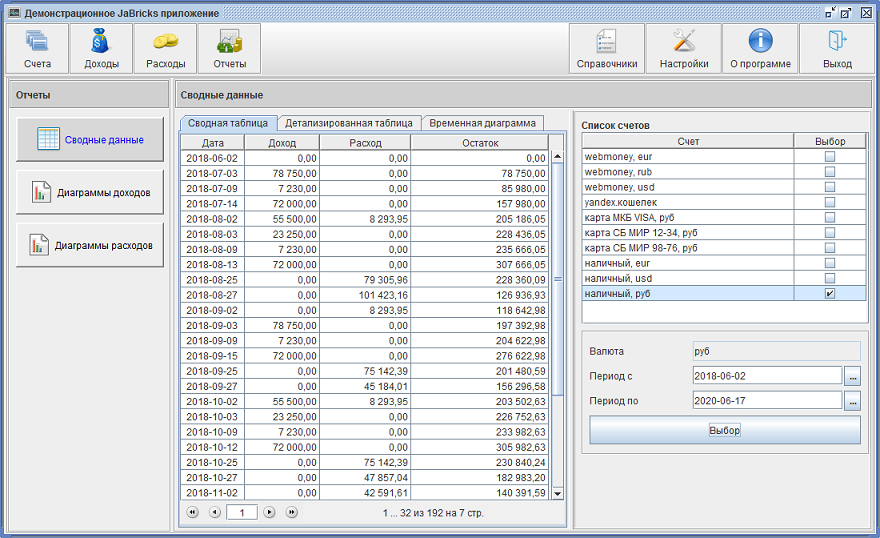Select наличный, руб account row

pos(724,293)
